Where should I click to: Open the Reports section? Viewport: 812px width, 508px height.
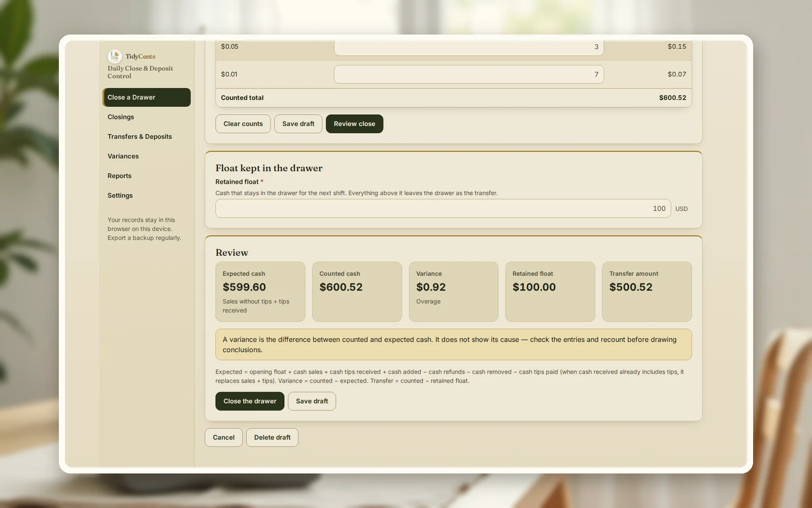coord(147,176)
